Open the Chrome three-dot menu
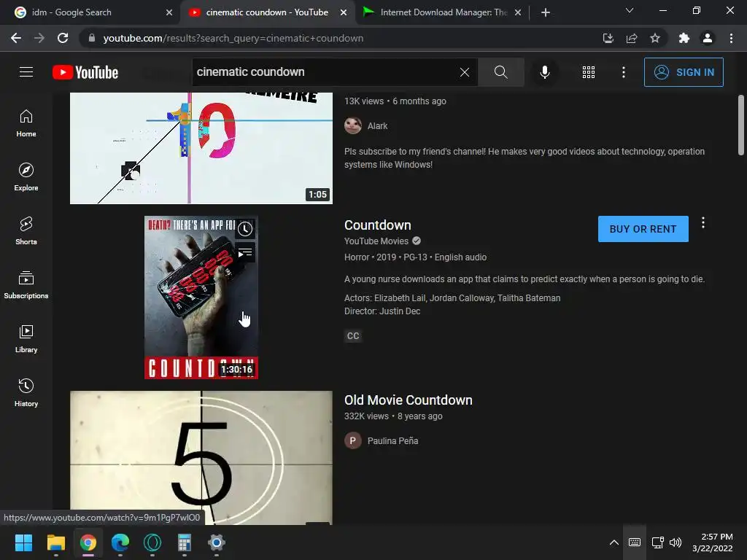747x560 pixels. 731,38
